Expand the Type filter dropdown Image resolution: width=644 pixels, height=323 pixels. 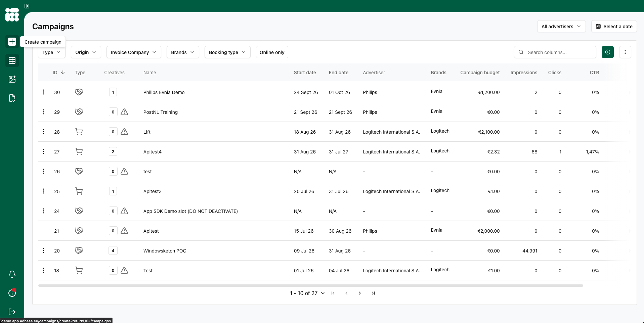click(x=52, y=52)
